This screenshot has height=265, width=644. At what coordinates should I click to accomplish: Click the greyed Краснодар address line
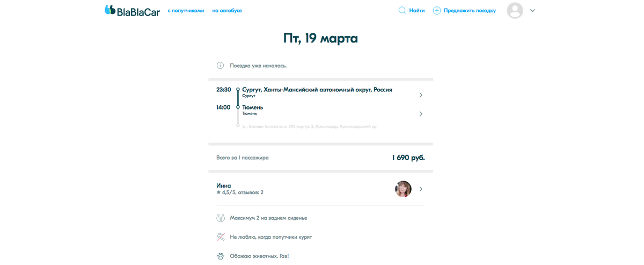click(309, 126)
